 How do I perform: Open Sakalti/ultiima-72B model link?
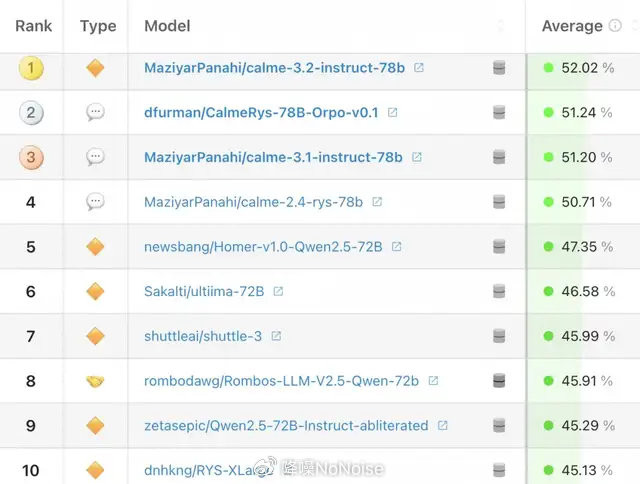204,291
